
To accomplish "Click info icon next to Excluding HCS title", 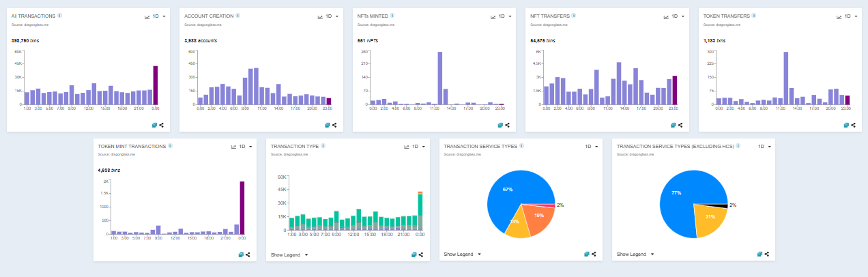I will (x=739, y=145).
